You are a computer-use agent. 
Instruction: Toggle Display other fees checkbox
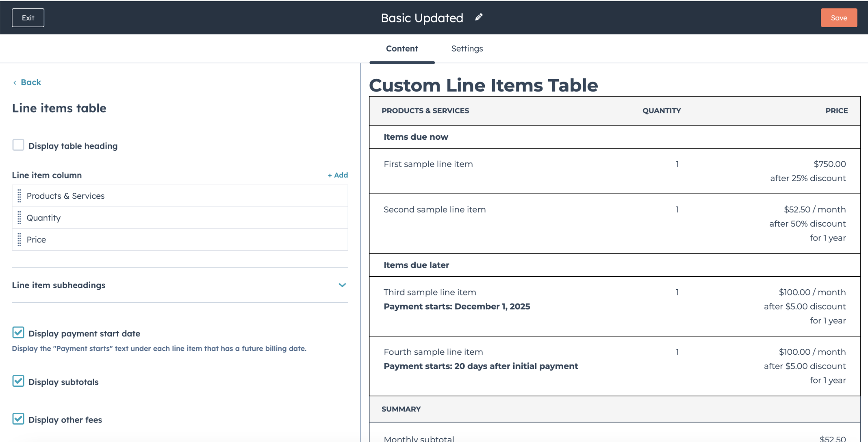tap(18, 419)
